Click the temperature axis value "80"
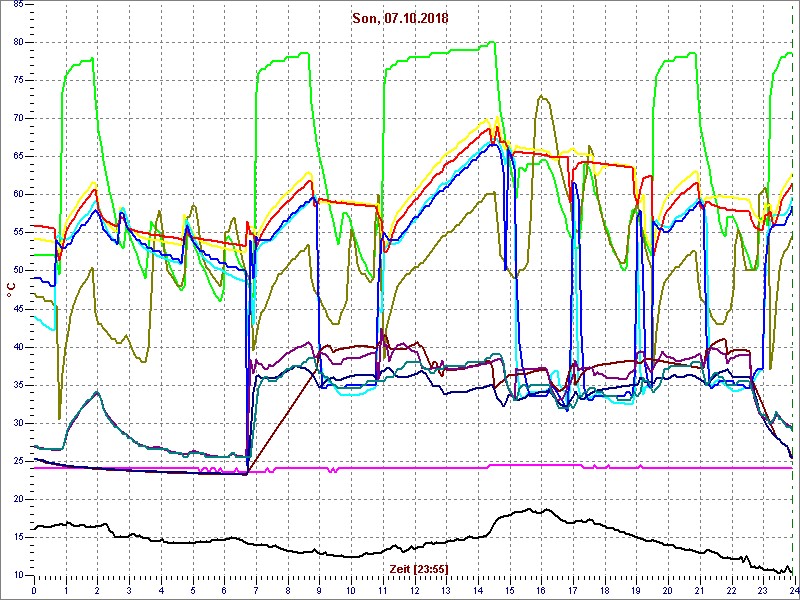The width and height of the screenshot is (800, 600). click(17, 42)
